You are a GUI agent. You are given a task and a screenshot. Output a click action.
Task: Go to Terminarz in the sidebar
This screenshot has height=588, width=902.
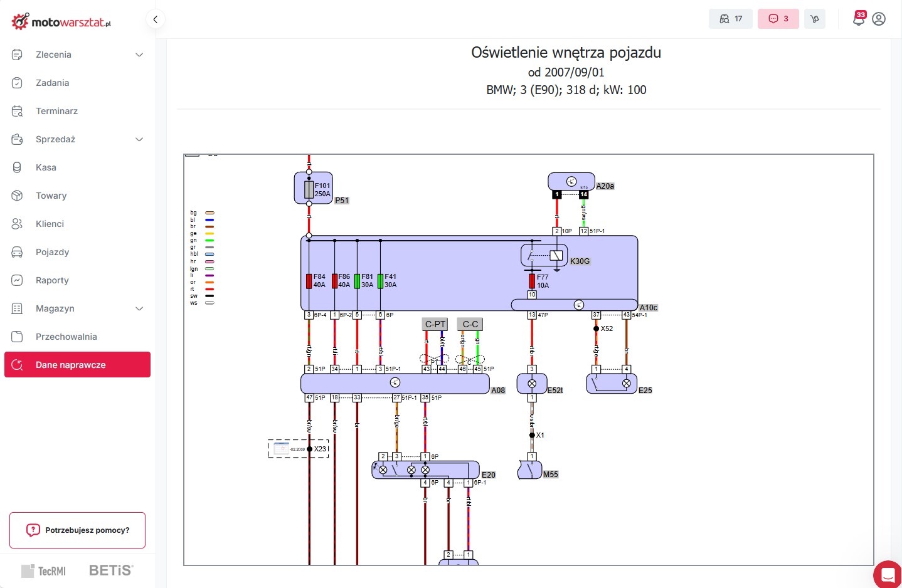(x=56, y=111)
